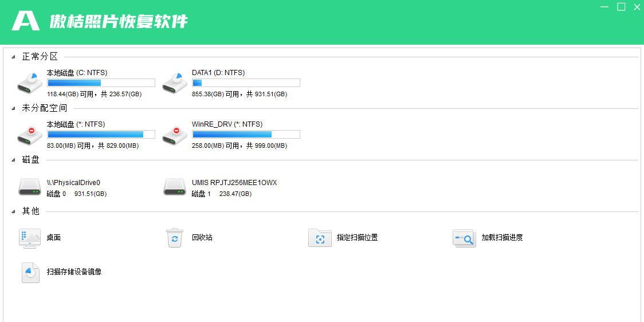
Task: Collapse the 未分配空间 section
Action: 14,109
